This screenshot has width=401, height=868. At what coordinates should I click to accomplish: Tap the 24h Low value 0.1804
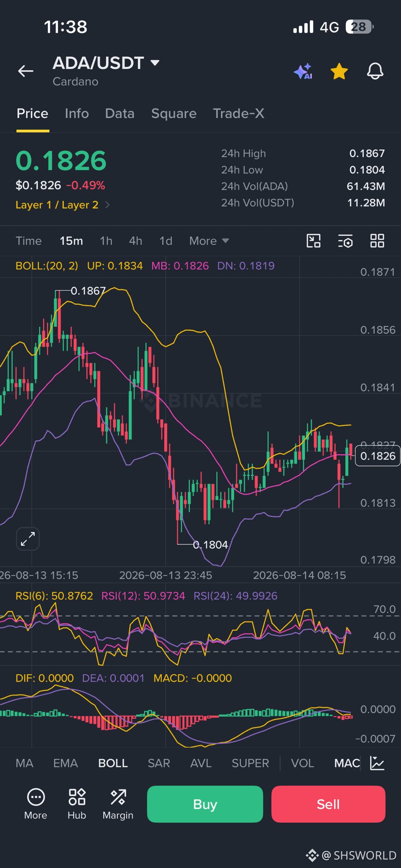[x=367, y=170]
